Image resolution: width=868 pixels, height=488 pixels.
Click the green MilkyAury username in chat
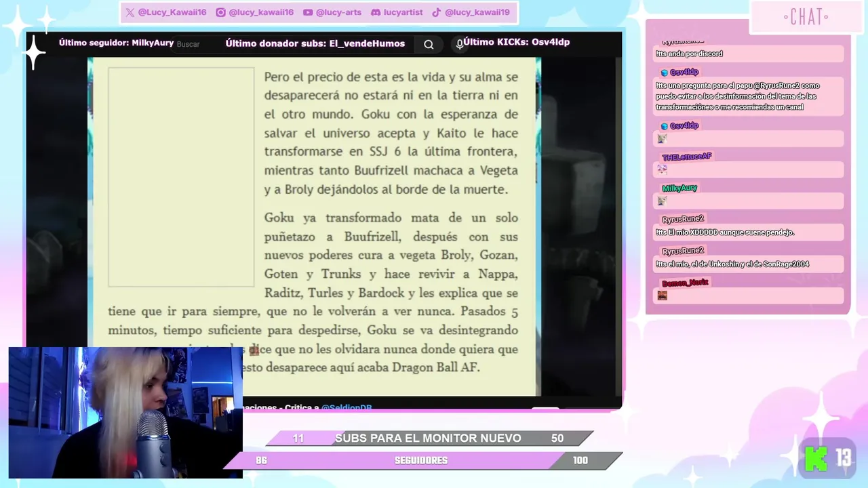click(679, 188)
